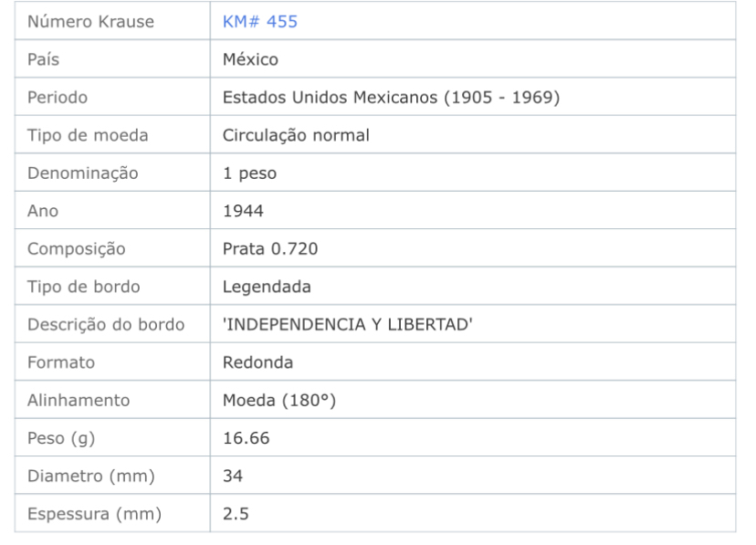Select the Redonda format value
Image resolution: width=756 pixels, height=545 pixels.
pos(258,362)
